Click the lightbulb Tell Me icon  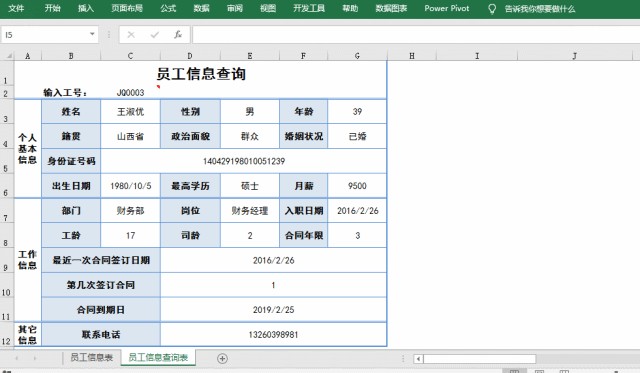(x=492, y=9)
